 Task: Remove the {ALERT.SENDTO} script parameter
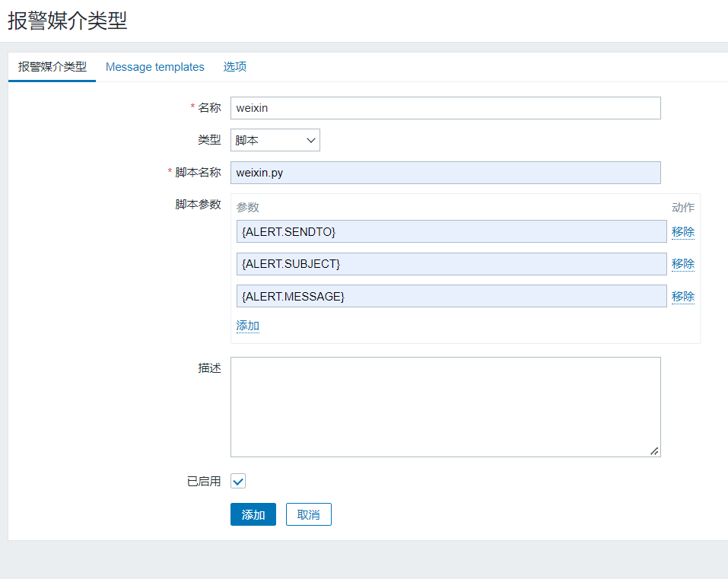[x=682, y=231]
